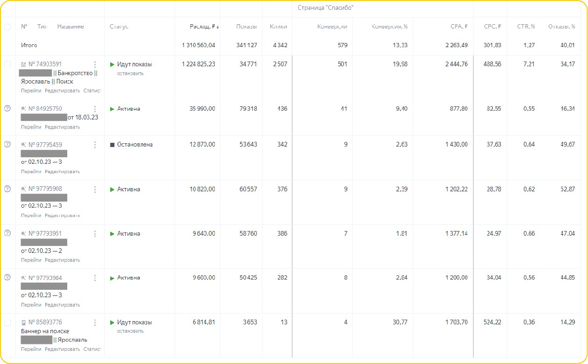Tick the select-all checkbox in table header
This screenshot has height=364, width=588.
click(7, 27)
